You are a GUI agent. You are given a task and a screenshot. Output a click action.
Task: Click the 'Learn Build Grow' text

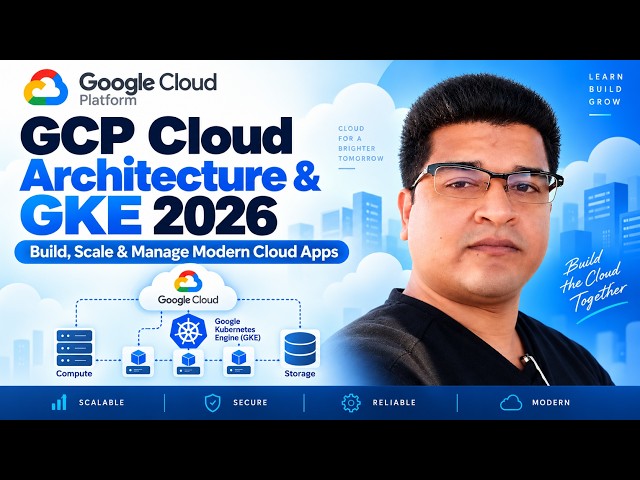(x=606, y=89)
